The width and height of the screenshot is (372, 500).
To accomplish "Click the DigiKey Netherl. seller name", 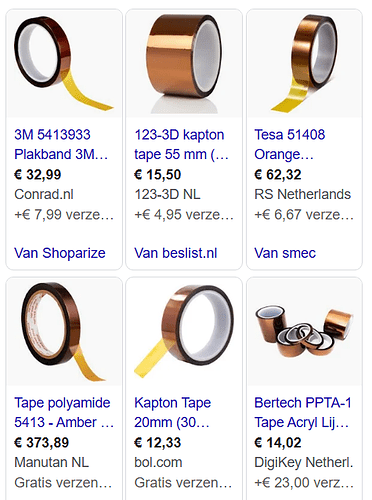I will (x=303, y=463).
